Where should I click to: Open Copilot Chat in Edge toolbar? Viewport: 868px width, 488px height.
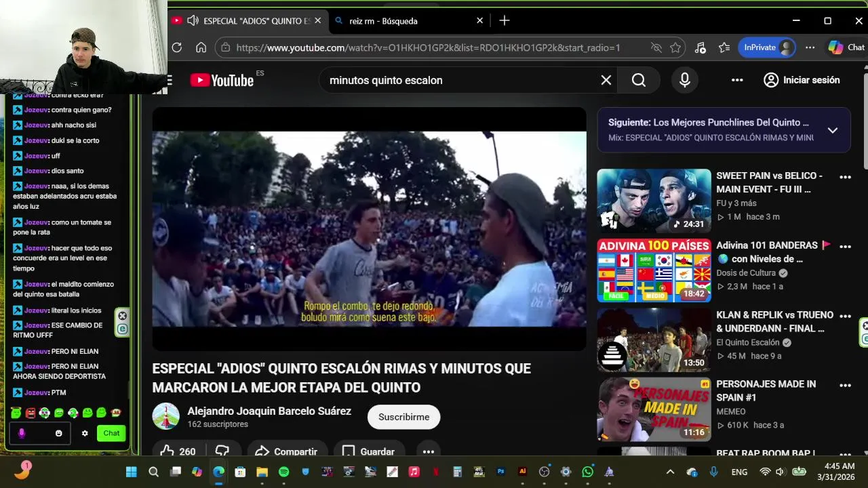pyautogui.click(x=846, y=47)
